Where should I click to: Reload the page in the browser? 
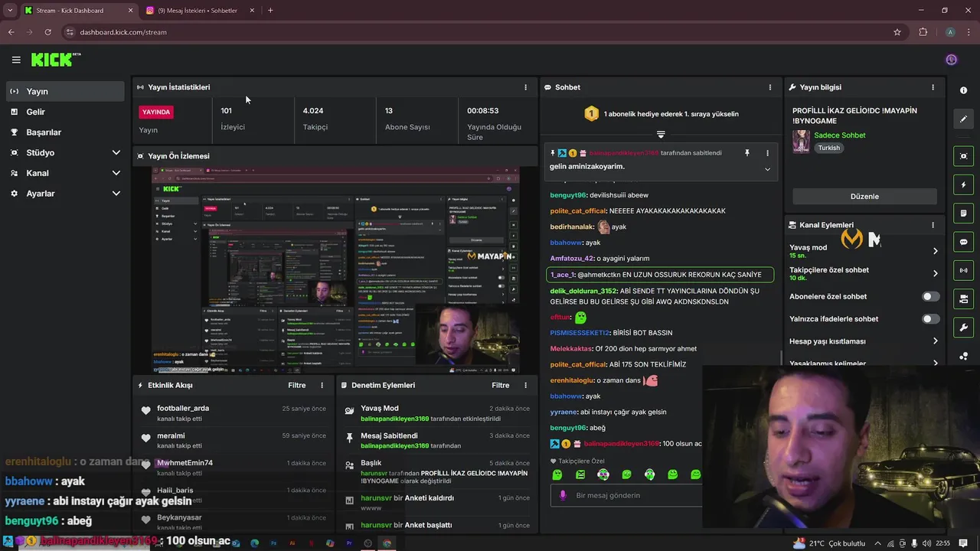[47, 32]
